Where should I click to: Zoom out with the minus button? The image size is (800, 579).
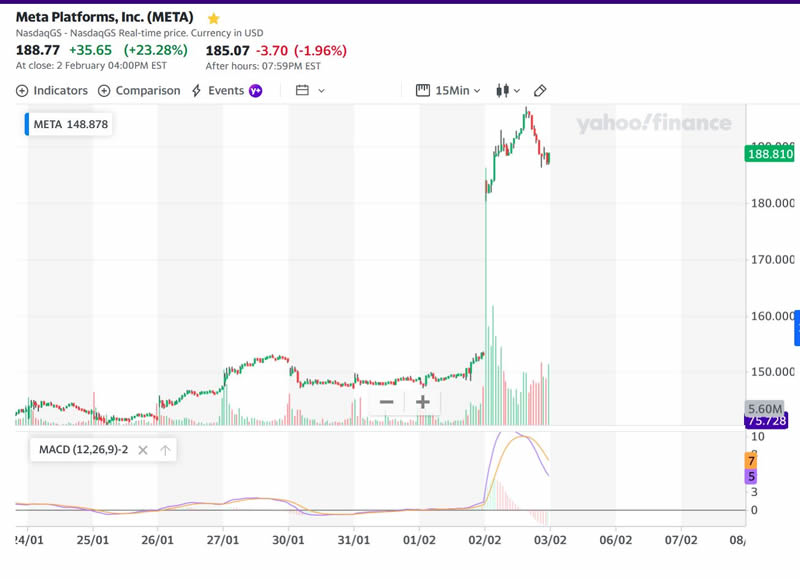click(x=386, y=402)
